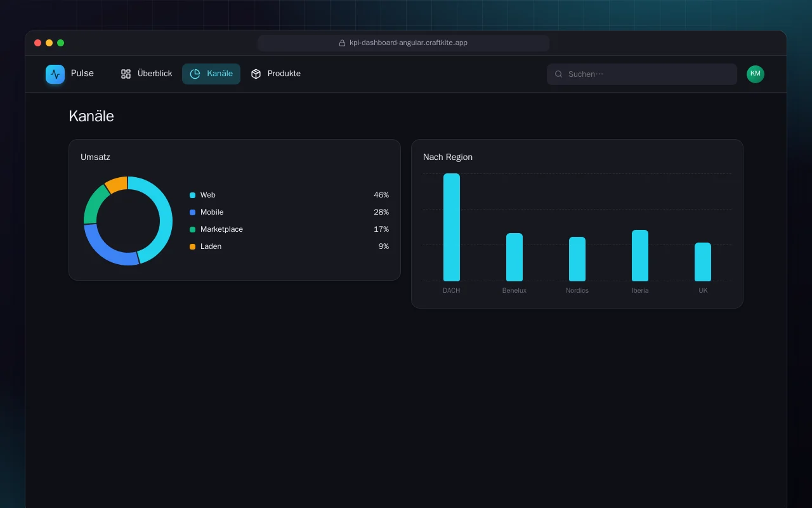The height and width of the screenshot is (508, 812).
Task: Click the DACH axis label
Action: [x=452, y=290]
